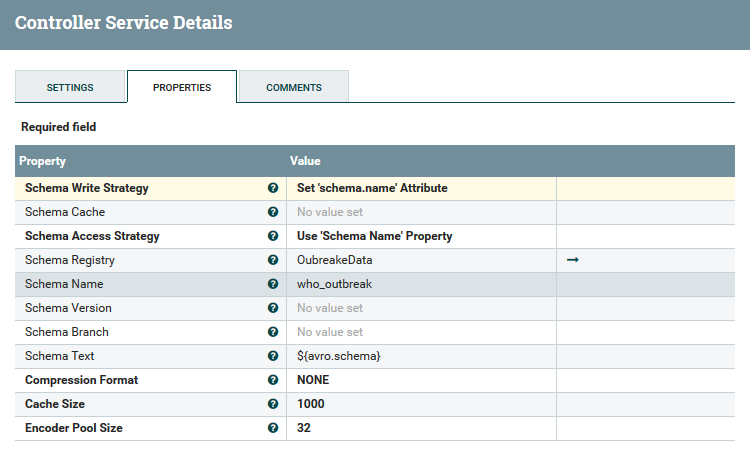Click help icon for Schema Write Strategy

click(x=273, y=188)
